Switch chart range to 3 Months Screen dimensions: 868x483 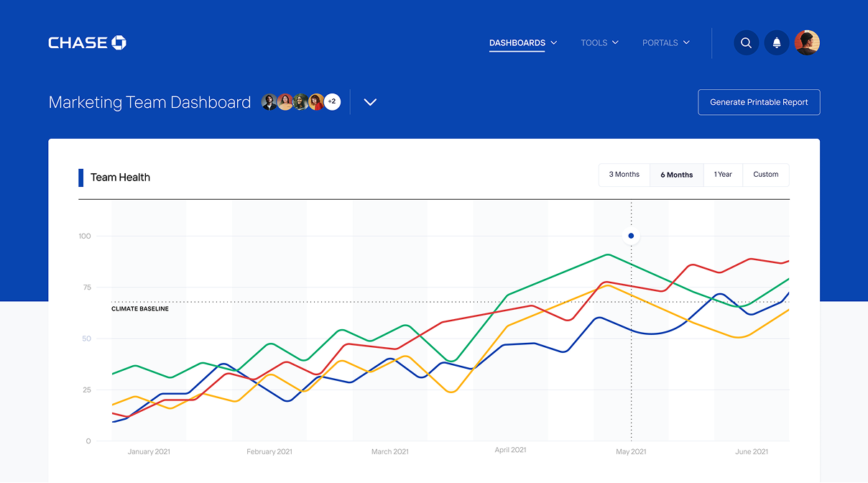tap(624, 175)
